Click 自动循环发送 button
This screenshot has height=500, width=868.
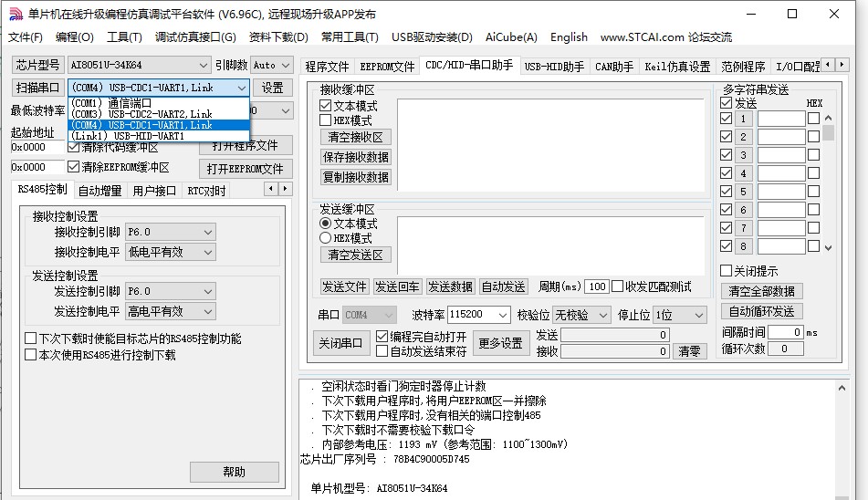coord(762,311)
